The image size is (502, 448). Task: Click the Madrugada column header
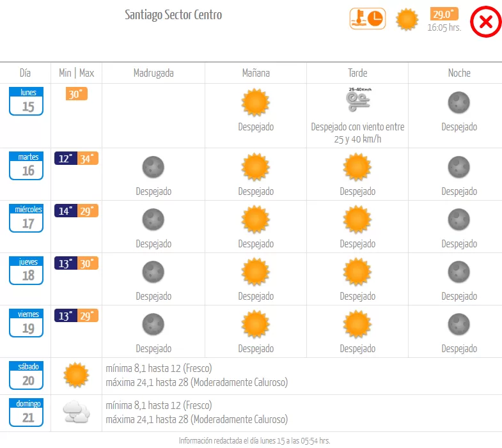(x=153, y=73)
